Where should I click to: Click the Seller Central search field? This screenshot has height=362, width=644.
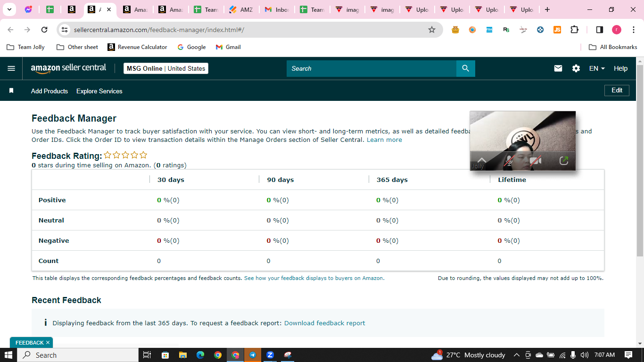(372, 68)
